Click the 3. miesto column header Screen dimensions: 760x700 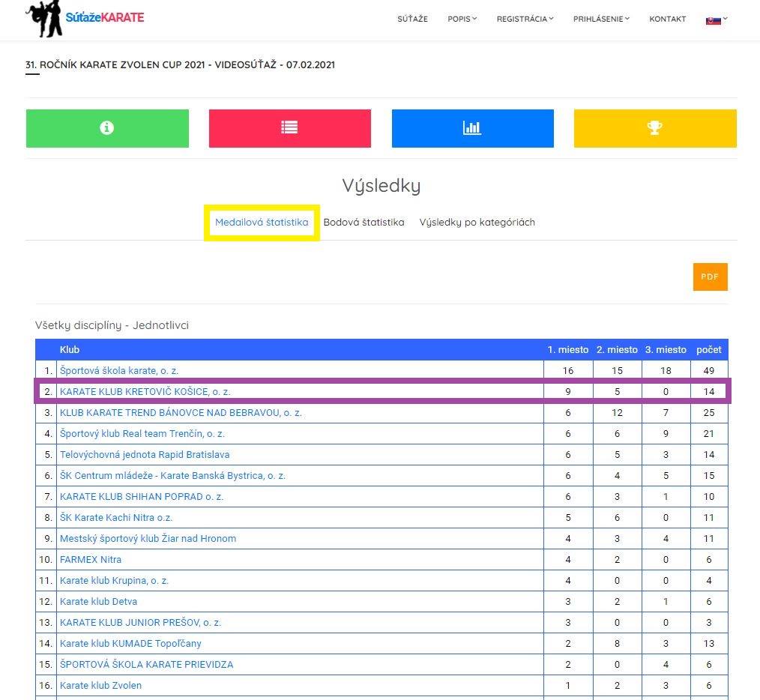[666, 349]
